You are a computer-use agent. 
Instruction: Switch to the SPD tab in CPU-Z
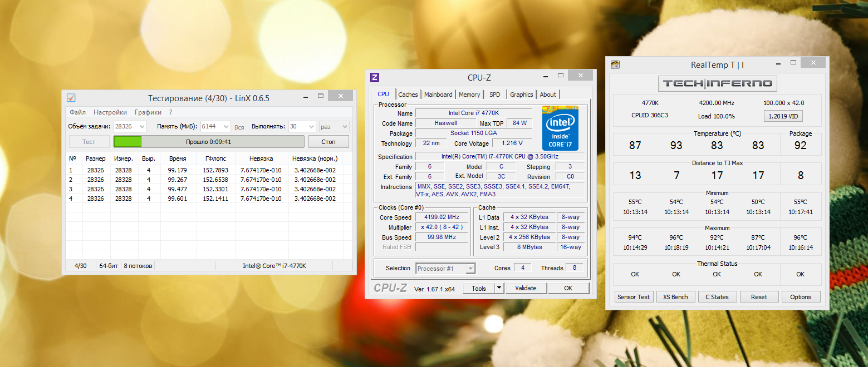click(495, 95)
